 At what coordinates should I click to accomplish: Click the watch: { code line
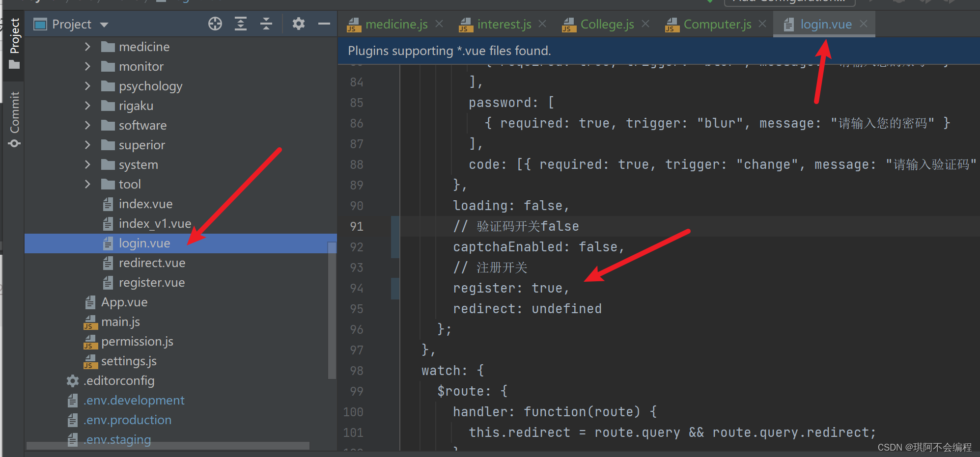click(x=453, y=371)
